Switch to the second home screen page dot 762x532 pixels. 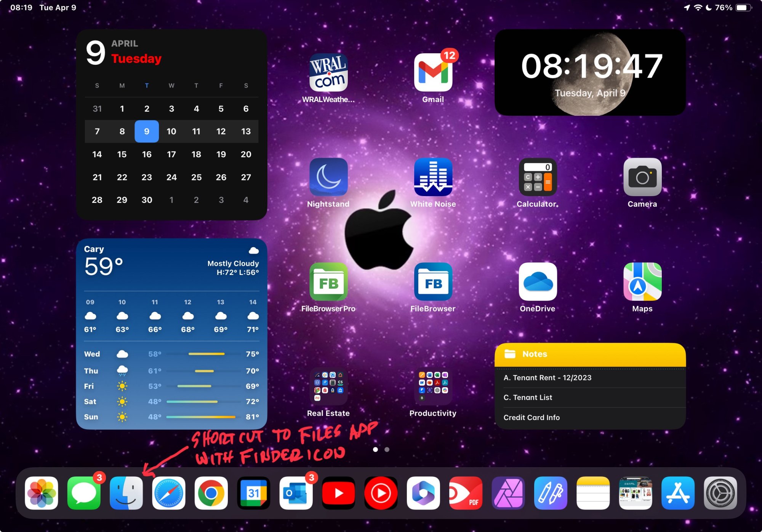pos(386,449)
